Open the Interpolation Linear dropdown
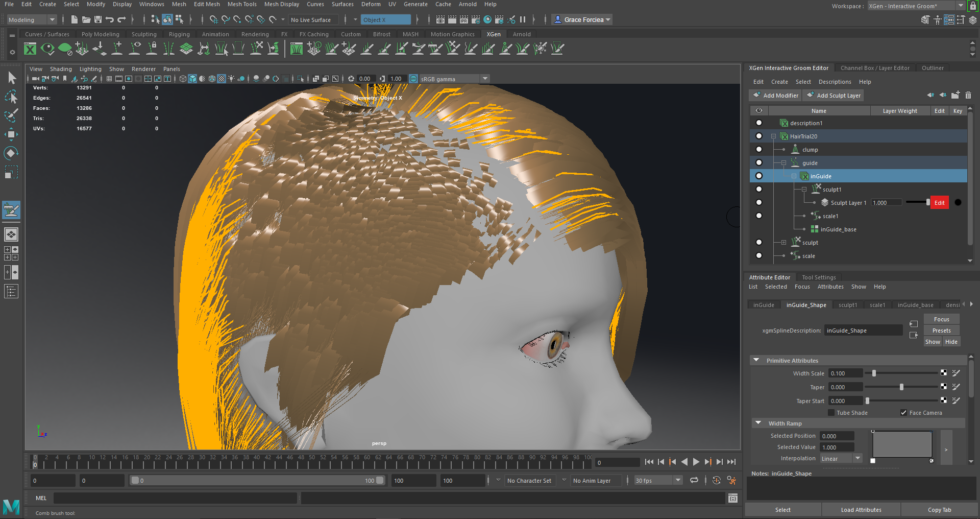This screenshot has width=980, height=519. pyautogui.click(x=857, y=458)
